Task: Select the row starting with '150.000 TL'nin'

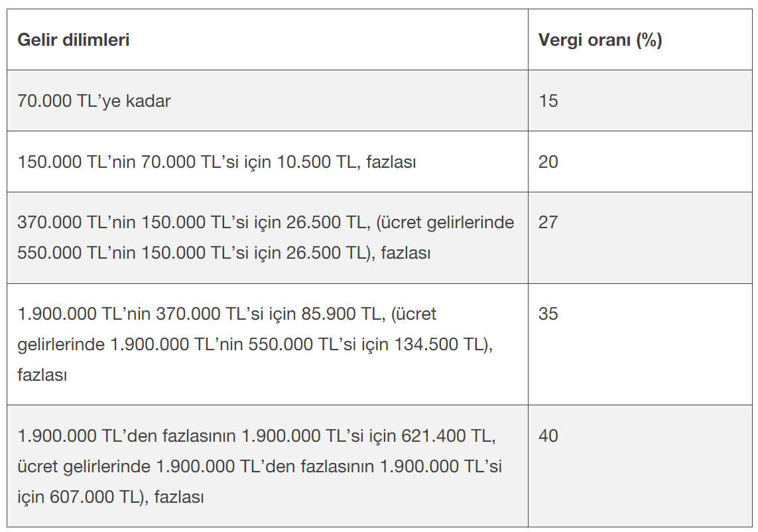Action: coord(216,162)
